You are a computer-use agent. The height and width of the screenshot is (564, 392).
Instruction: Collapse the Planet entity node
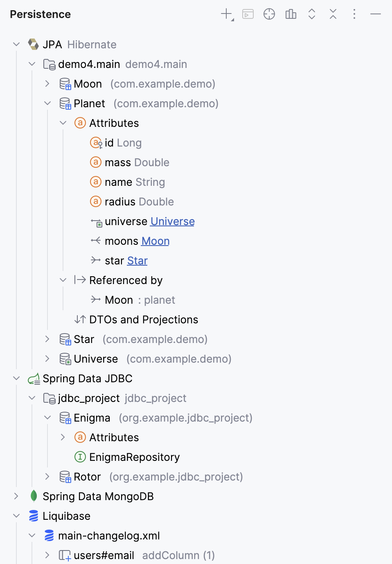tap(47, 103)
